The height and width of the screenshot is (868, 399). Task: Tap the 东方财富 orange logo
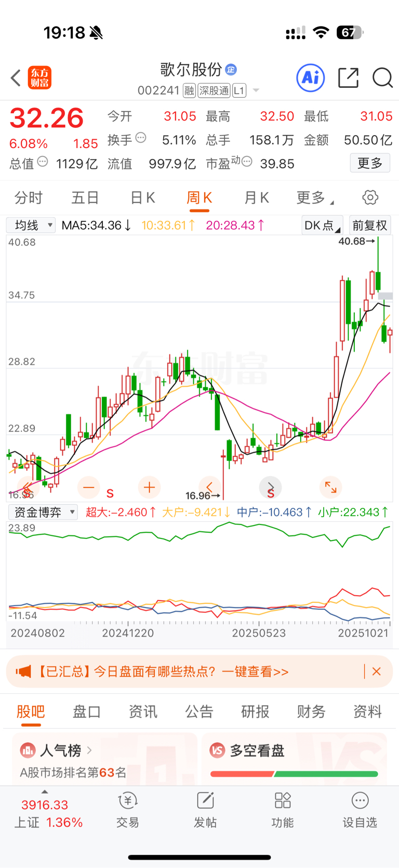39,78
